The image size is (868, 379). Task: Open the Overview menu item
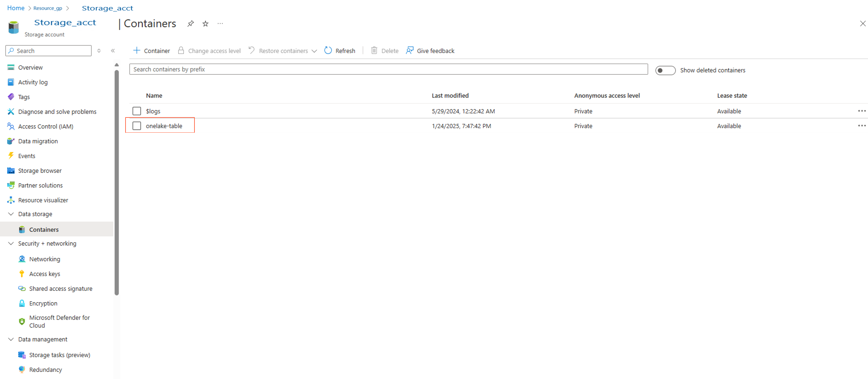point(30,67)
